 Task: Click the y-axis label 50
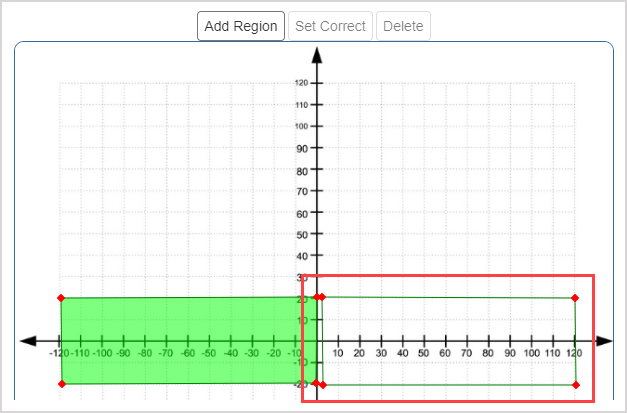(x=302, y=235)
